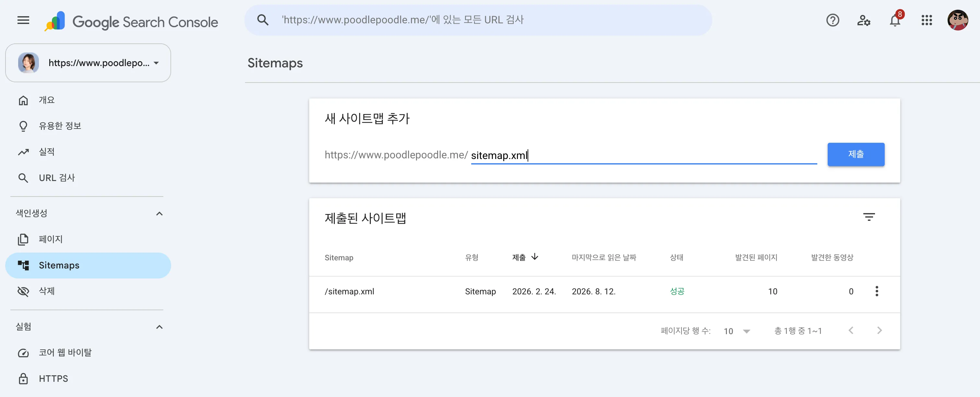
Task: Click the sitemap URL input field
Action: 644,155
